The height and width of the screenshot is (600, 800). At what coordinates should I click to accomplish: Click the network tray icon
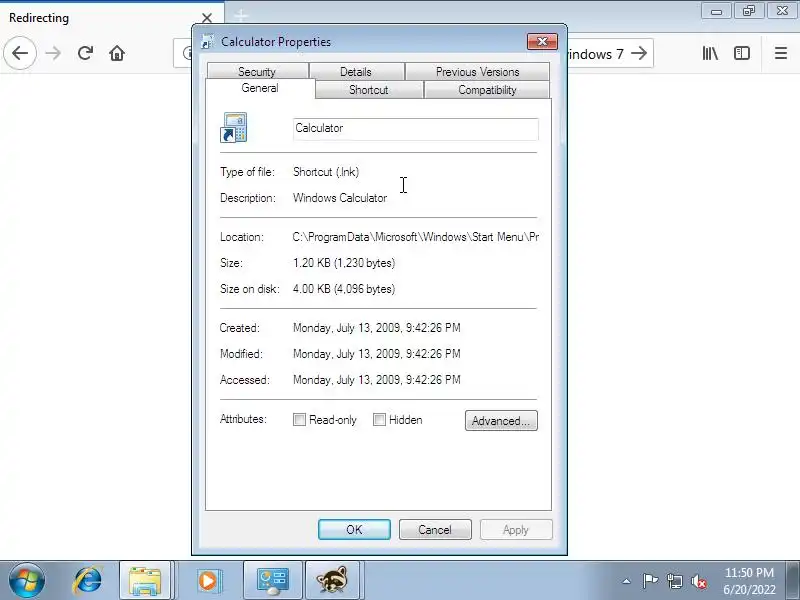coord(675,581)
